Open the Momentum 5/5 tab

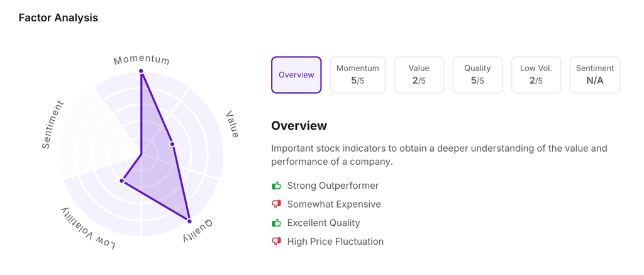[x=357, y=75]
